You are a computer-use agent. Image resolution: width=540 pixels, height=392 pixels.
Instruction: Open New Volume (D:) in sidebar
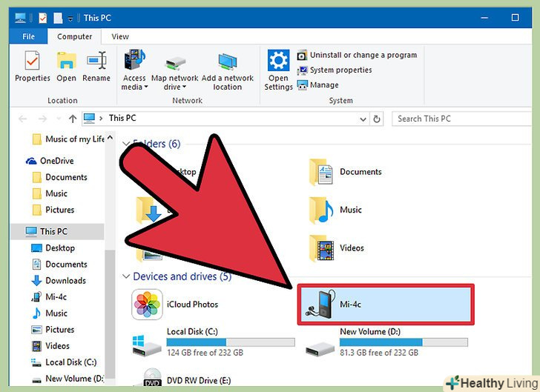click(67, 379)
